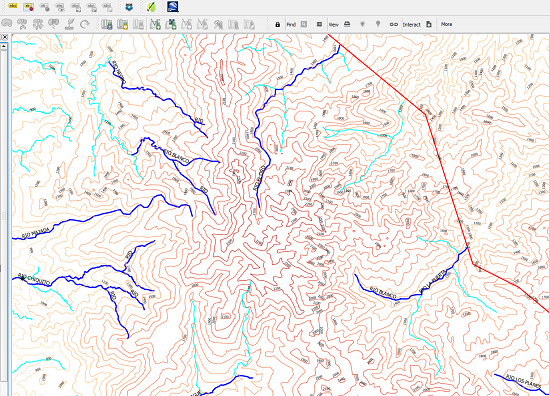The height and width of the screenshot is (396, 550).
Task: Toggle the black padlock lock icon
Action: (277, 25)
